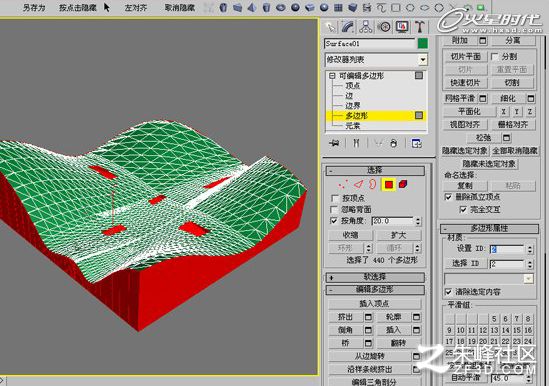Click the pin stack icon below modifier list
This screenshot has height=386, width=549.
pos(335,143)
